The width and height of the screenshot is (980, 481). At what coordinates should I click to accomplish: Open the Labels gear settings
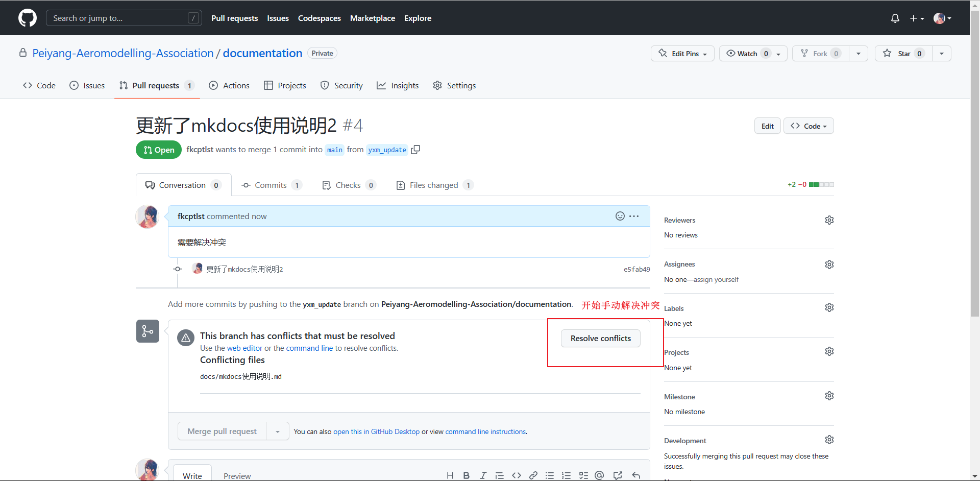point(829,307)
